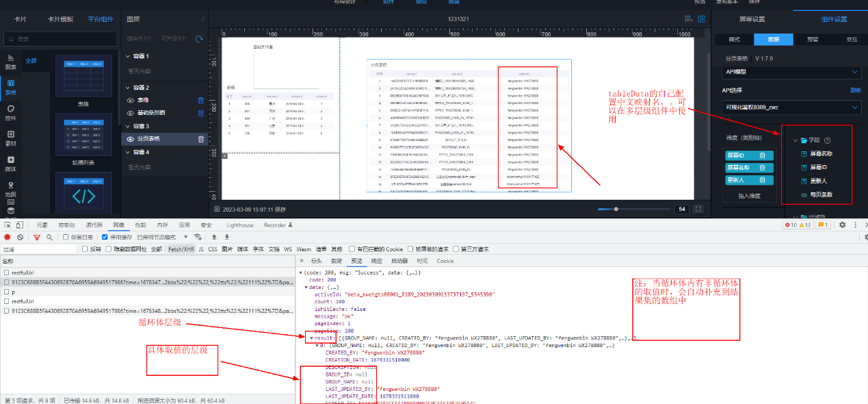Image resolution: width=868 pixels, height=404 pixels.
Task: Close the request details pane
Action: click(302, 261)
